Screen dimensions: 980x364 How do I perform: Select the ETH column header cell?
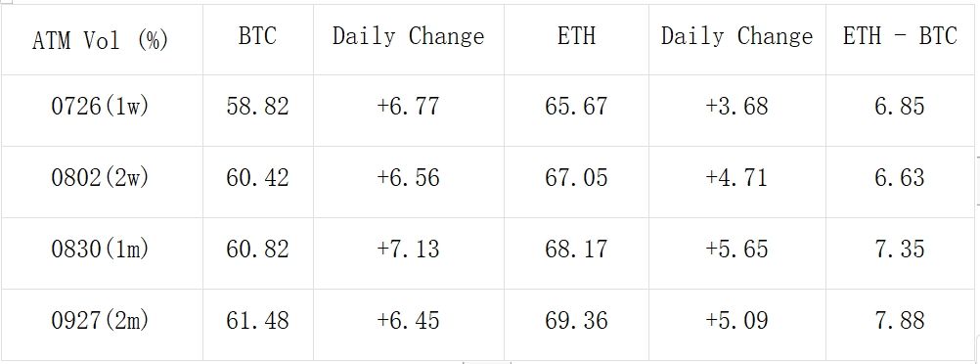pyautogui.click(x=576, y=39)
